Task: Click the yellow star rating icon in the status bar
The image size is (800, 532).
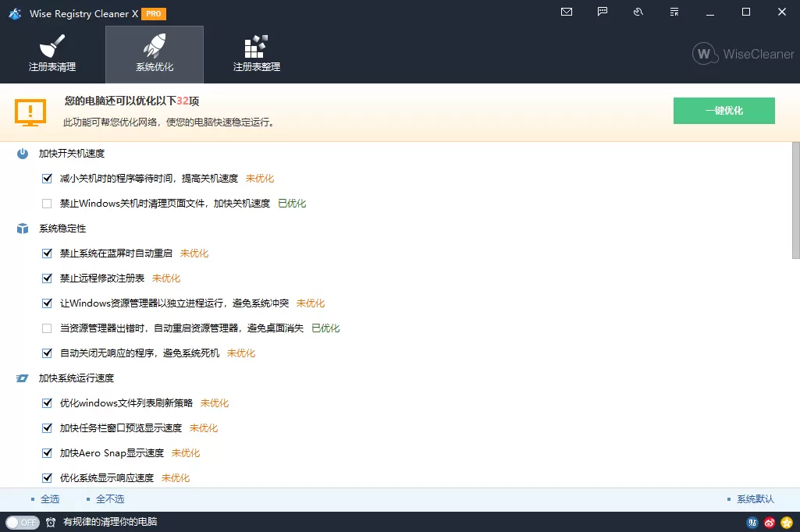Action: click(786, 523)
